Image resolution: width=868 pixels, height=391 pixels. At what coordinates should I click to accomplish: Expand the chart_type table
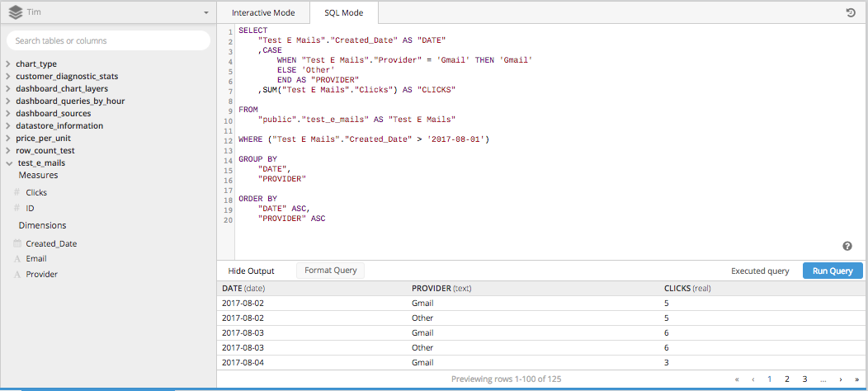point(8,64)
